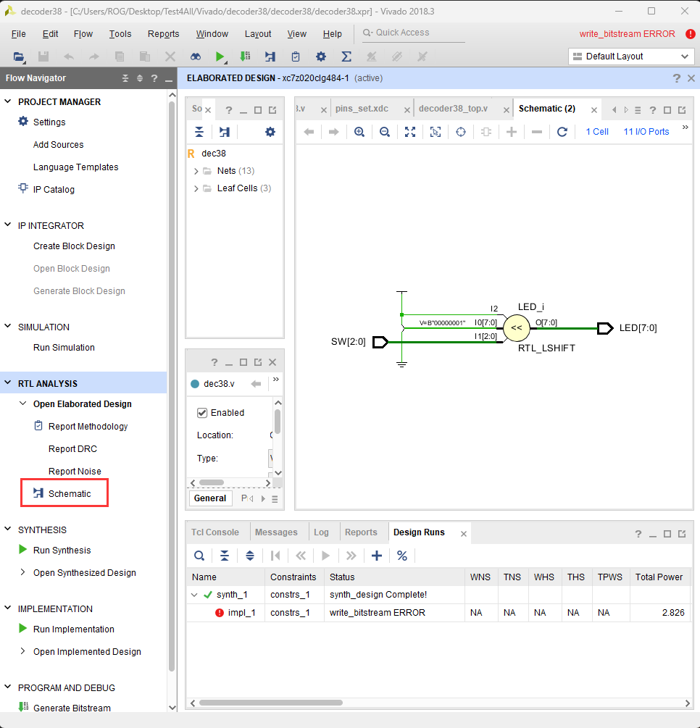Click horizontal scrollbar in Design Runs

click(271, 703)
